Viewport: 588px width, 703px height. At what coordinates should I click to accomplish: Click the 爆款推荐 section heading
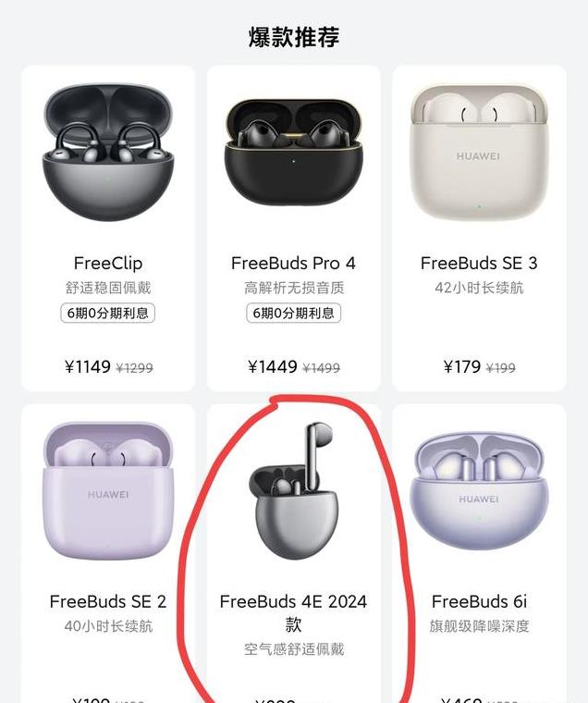[x=294, y=37]
